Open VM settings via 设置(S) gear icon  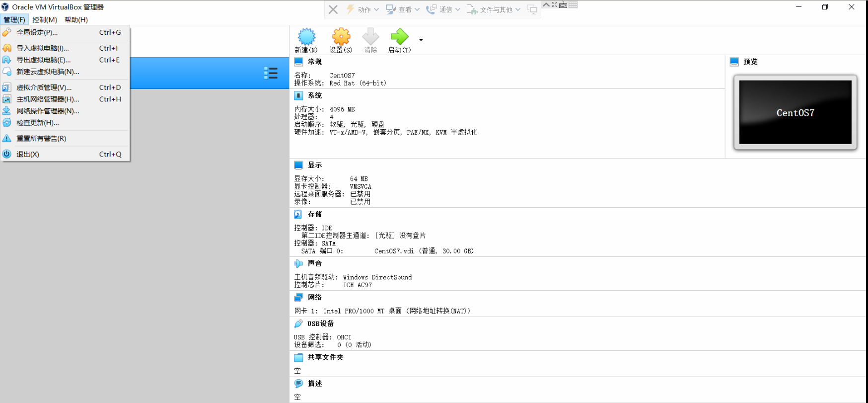pyautogui.click(x=341, y=37)
